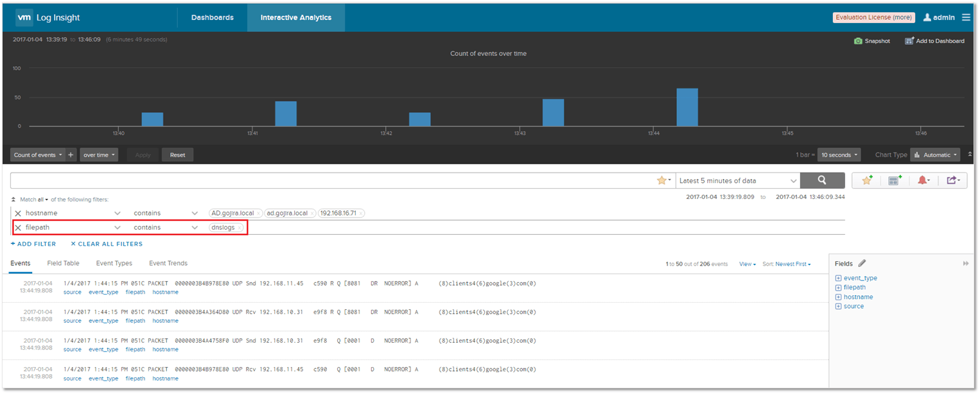This screenshot has width=980, height=394.
Task: Click the Apply button
Action: (x=143, y=155)
